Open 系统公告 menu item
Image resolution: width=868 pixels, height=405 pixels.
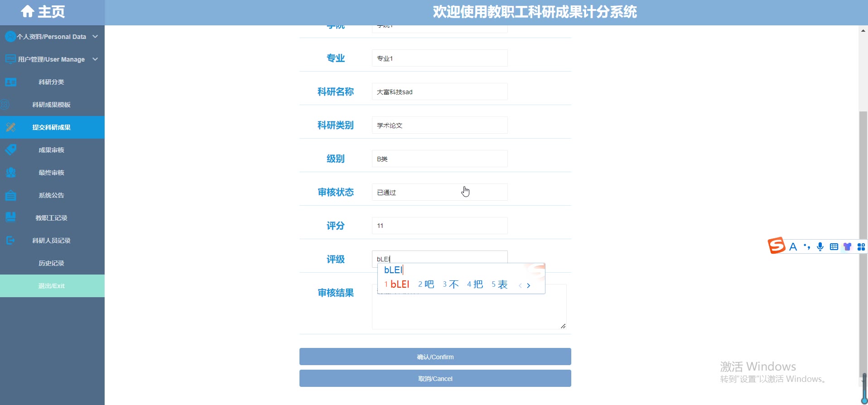[x=52, y=195]
